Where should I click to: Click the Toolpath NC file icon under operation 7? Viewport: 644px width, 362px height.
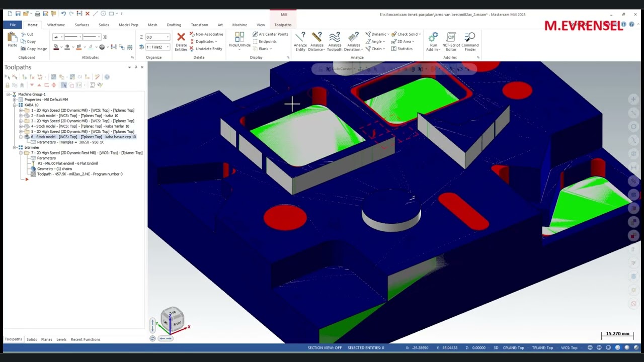[33, 174]
